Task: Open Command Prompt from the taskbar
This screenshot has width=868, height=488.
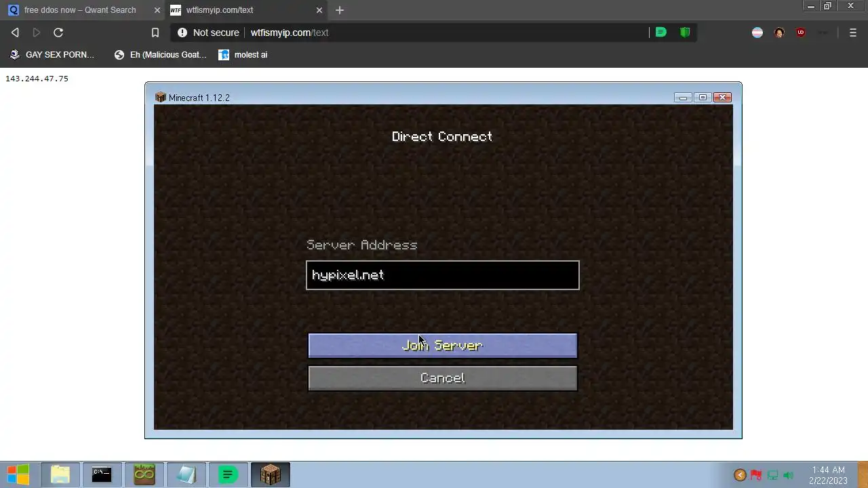Action: coord(102,475)
